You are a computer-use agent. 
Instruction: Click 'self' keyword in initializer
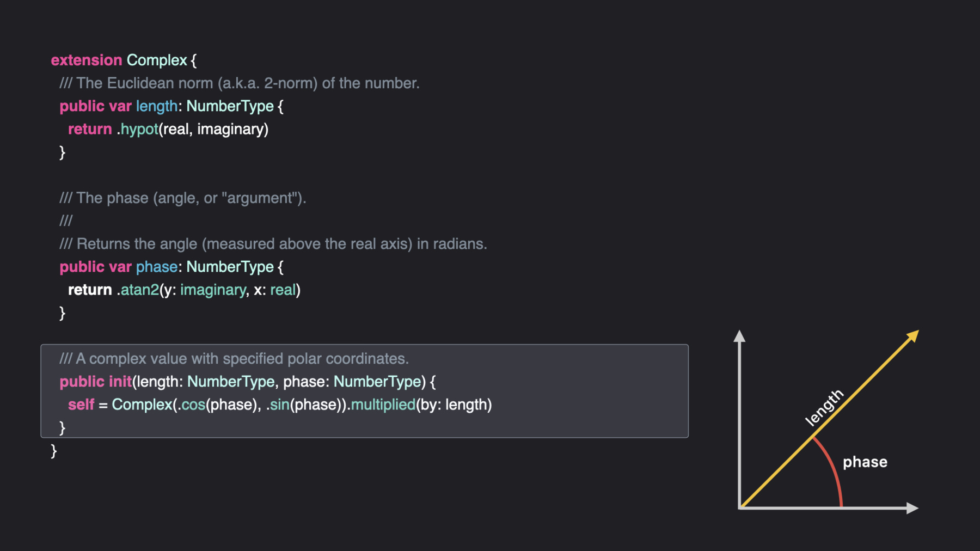(81, 405)
